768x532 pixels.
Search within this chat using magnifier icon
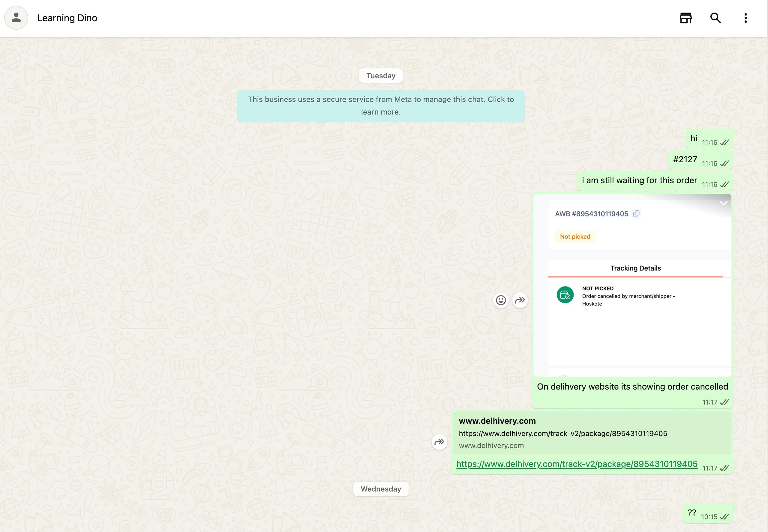click(715, 18)
